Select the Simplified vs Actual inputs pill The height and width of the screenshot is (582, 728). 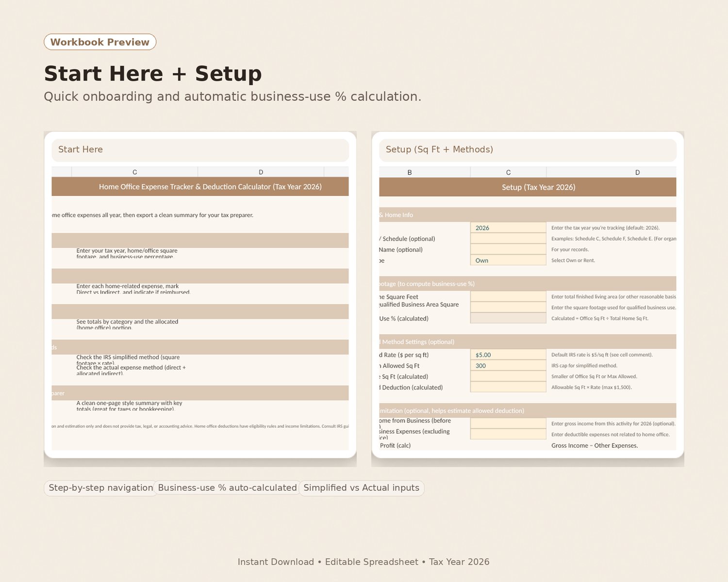[x=362, y=488]
